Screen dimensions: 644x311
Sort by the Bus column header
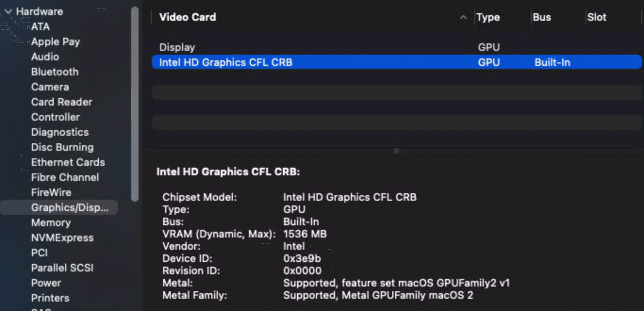(x=542, y=17)
